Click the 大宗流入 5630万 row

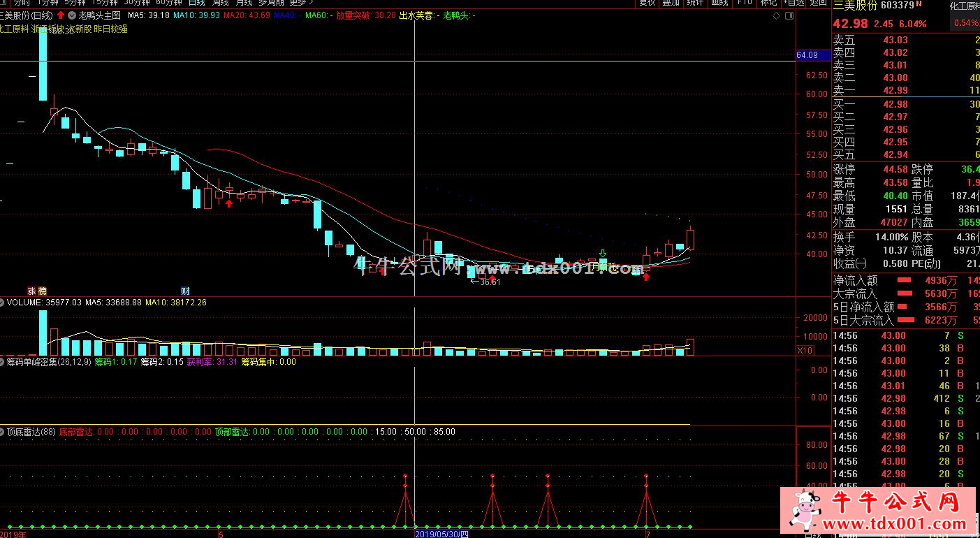pos(906,294)
